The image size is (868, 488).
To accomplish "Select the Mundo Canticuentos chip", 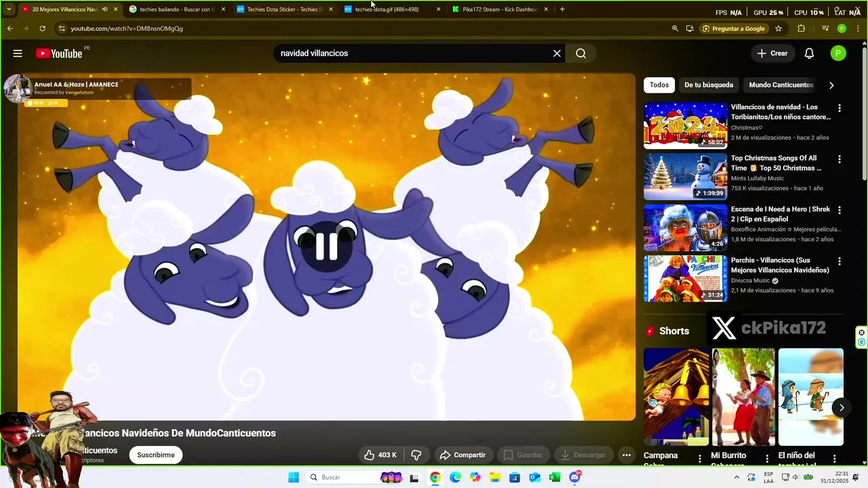I will [781, 85].
